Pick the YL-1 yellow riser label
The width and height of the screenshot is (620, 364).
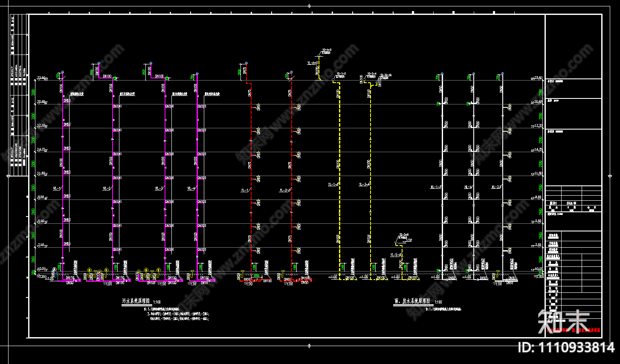[x=333, y=185]
